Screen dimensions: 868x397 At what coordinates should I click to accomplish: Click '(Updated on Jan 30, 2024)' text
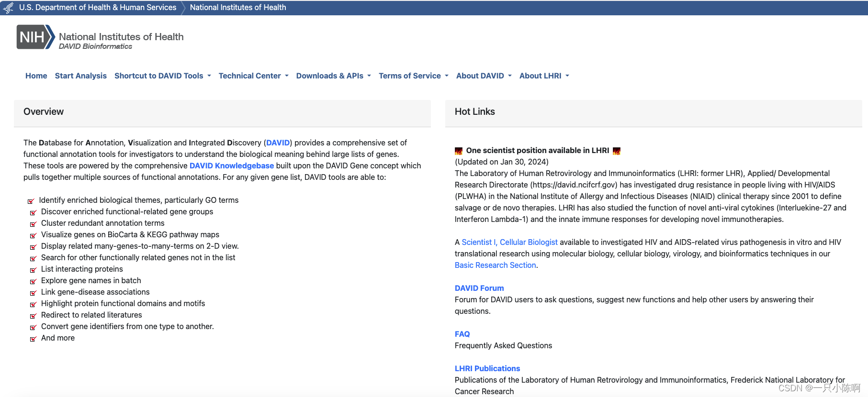(x=502, y=162)
